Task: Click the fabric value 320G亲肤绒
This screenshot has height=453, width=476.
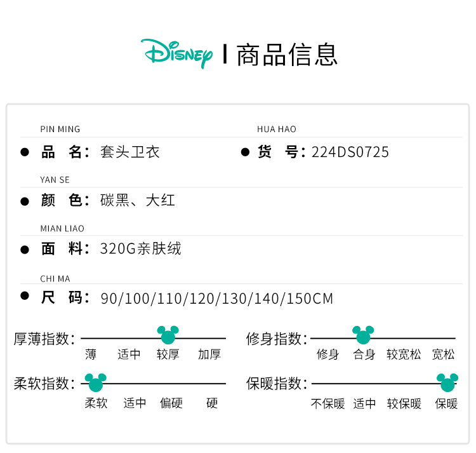Action: pos(140,248)
